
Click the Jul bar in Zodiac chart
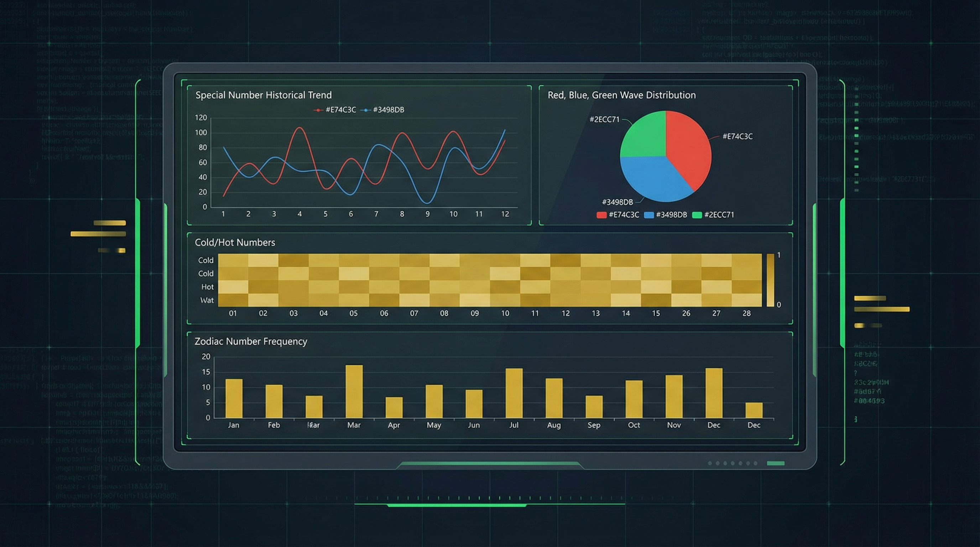pos(514,393)
